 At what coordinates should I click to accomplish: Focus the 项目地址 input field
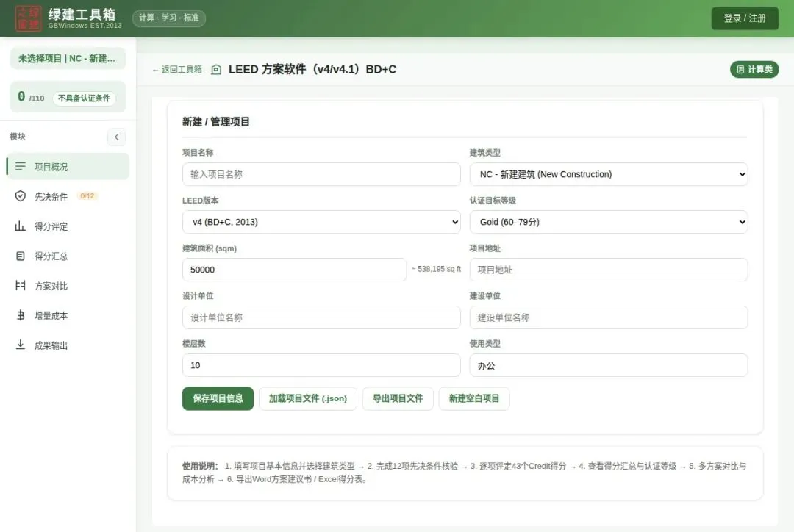click(x=608, y=269)
